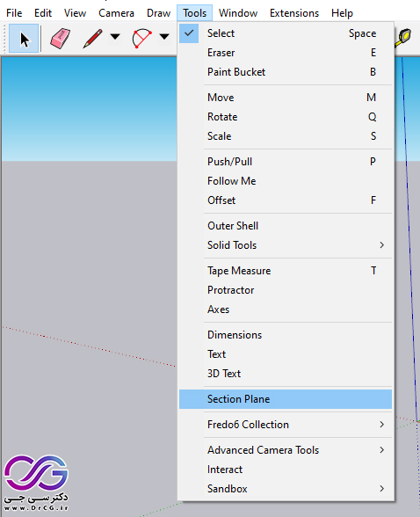Open the Fredo6 Collection submenu
This screenshot has width=420, height=517.
(286, 425)
